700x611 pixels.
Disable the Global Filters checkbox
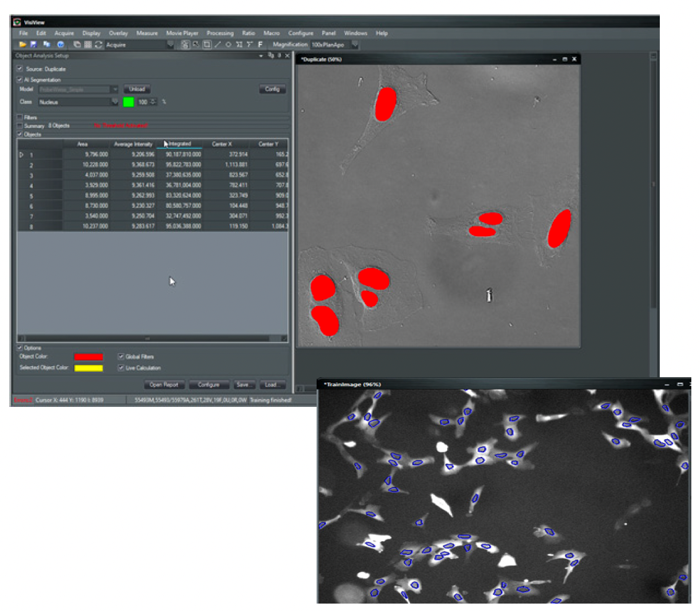point(121,357)
